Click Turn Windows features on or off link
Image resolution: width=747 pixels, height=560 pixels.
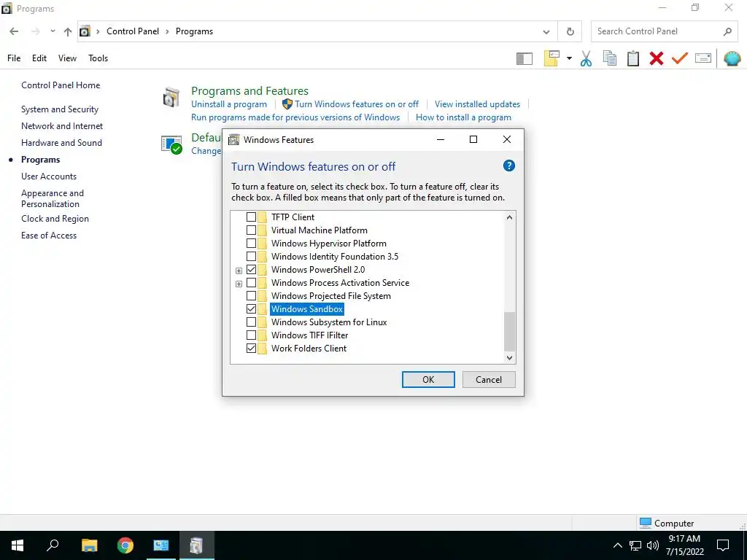(357, 104)
